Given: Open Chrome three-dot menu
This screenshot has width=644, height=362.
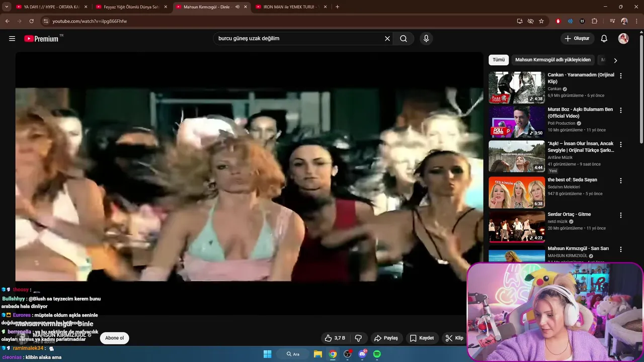Looking at the screenshot, I should 636,21.
